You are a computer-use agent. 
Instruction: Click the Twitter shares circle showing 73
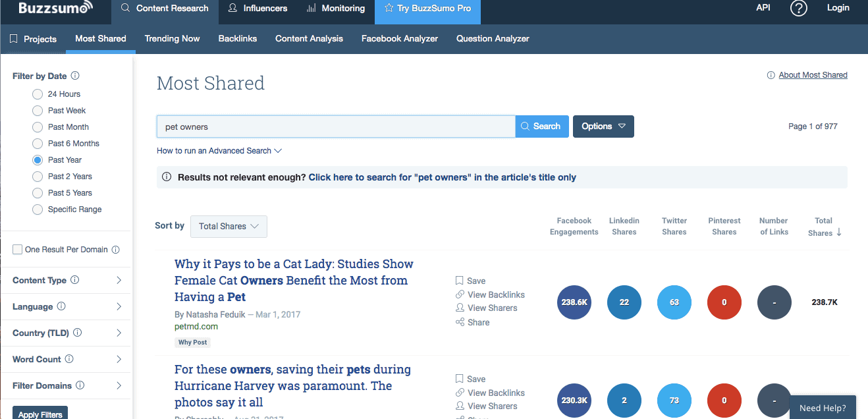point(674,401)
